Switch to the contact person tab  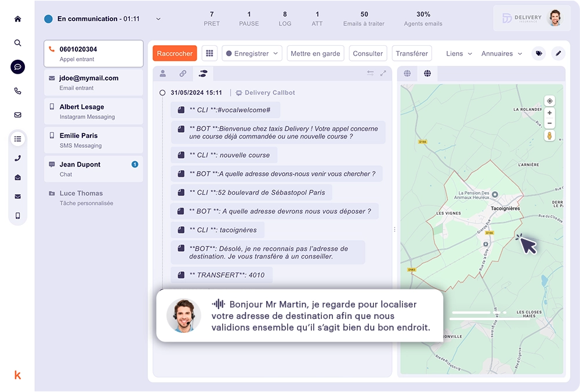(163, 73)
